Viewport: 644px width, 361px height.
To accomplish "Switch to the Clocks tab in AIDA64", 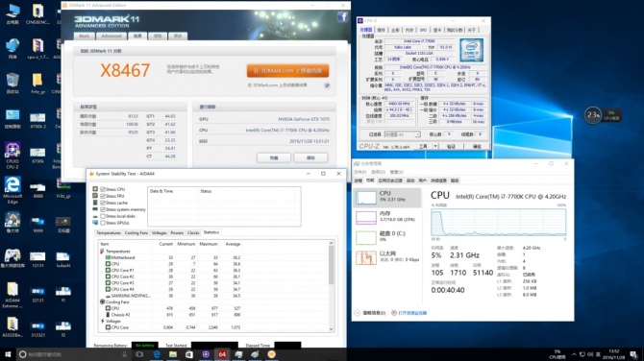I will tap(193, 233).
